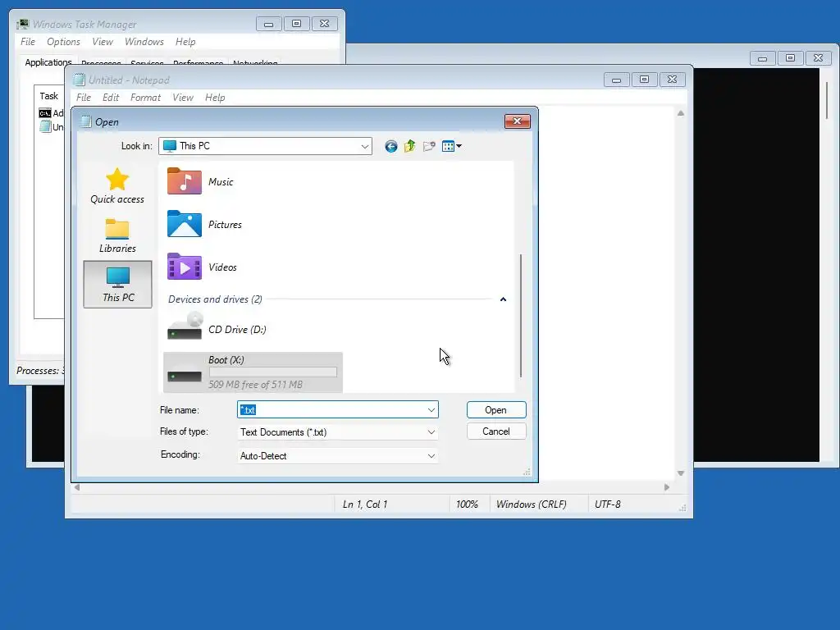Select the Boot (X:) drive
The height and width of the screenshot is (630, 840).
tap(253, 372)
